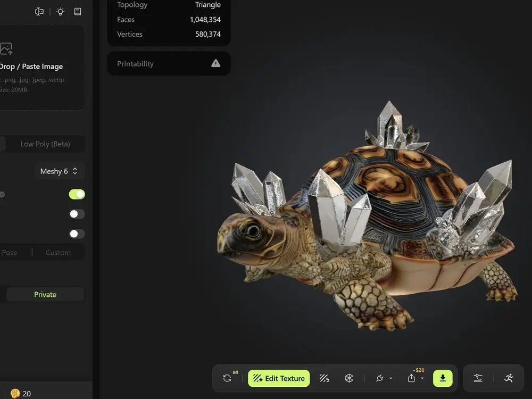
Task: Click the Printability warning triangle icon
Action: (216, 63)
